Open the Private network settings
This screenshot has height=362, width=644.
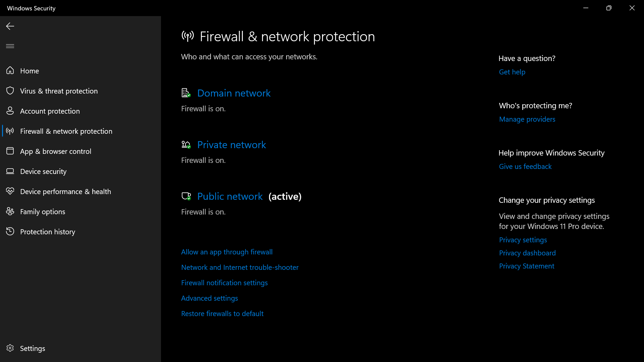click(231, 145)
